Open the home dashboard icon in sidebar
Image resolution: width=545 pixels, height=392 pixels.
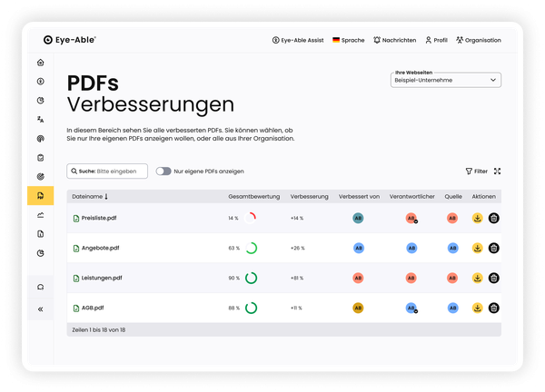tap(41, 63)
